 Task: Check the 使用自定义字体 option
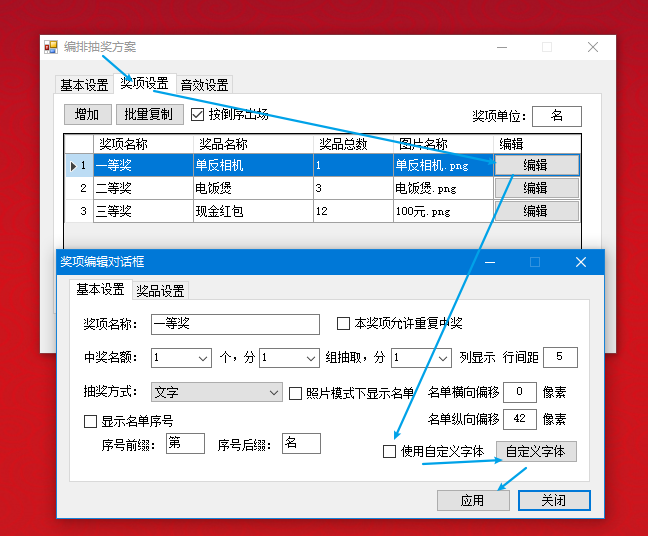tap(390, 452)
